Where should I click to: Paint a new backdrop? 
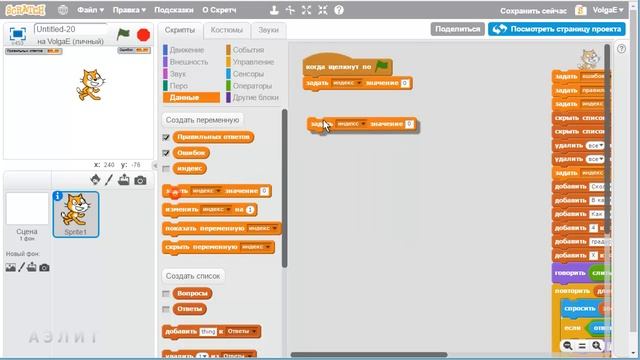point(21,267)
